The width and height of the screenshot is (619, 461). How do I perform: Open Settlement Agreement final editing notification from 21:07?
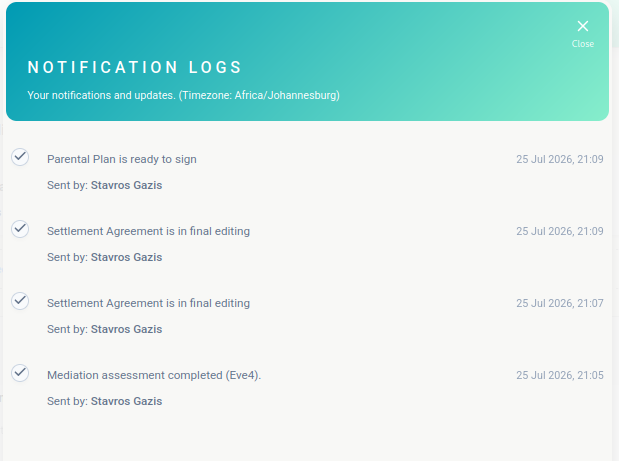148,303
